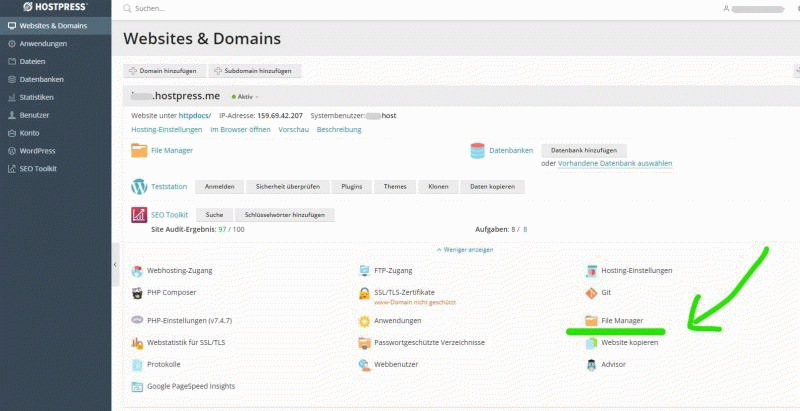Click the Advisor icon
800x411 pixels.
point(591,365)
